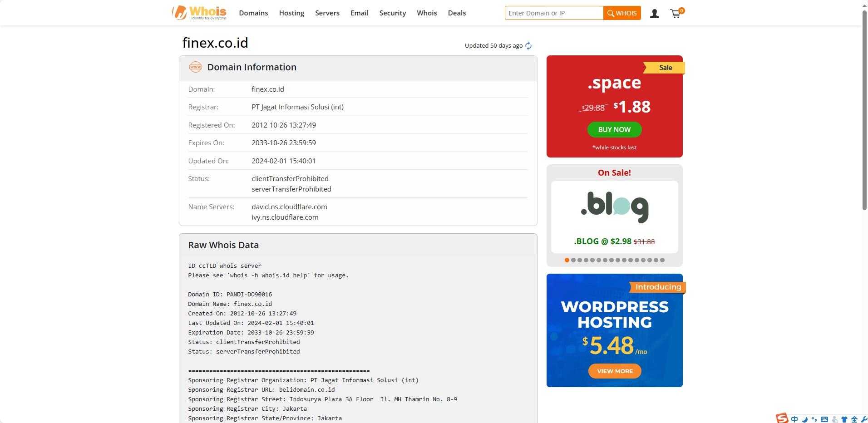Toggle the punctuation mode icon on the IME bar
This screenshot has height=423, width=868.
coord(814,419)
